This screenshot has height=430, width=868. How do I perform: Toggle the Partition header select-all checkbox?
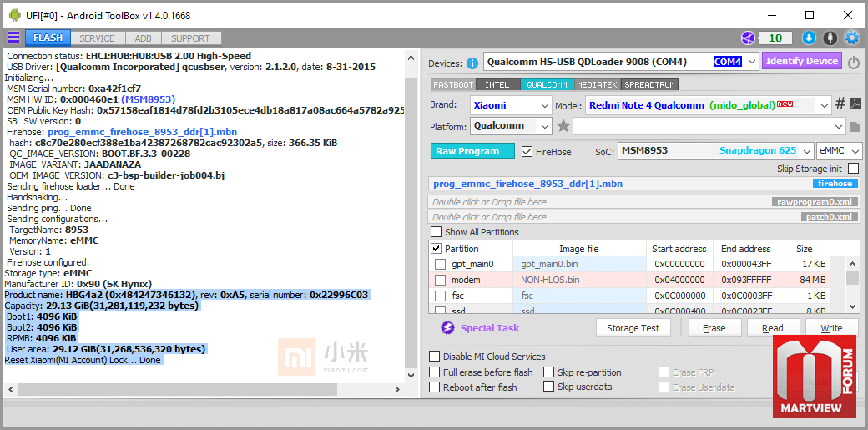click(x=437, y=249)
